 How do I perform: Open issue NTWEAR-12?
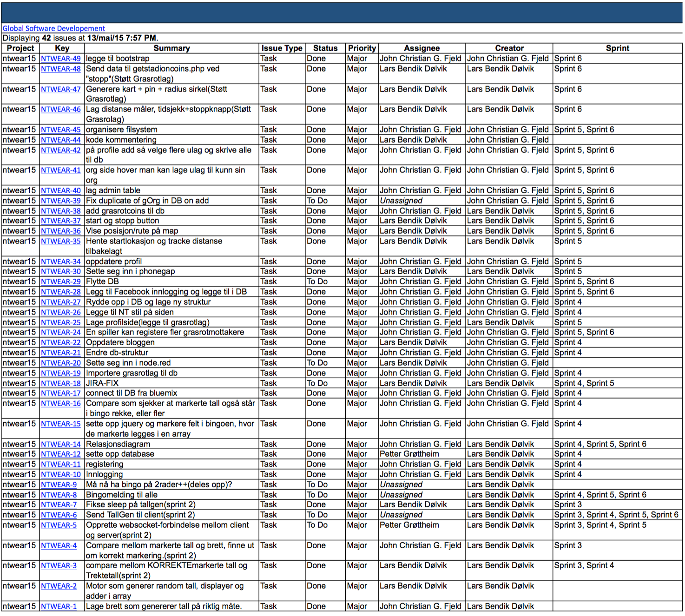click(61, 454)
